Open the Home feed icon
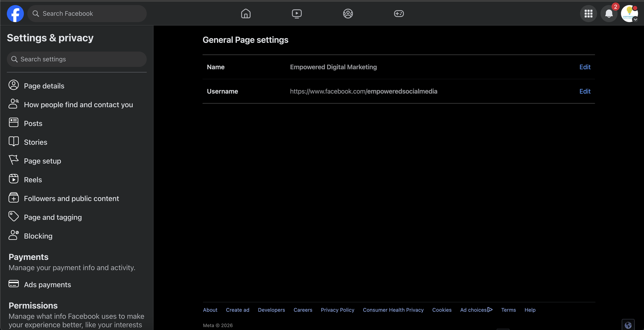644x330 pixels. [x=245, y=13]
